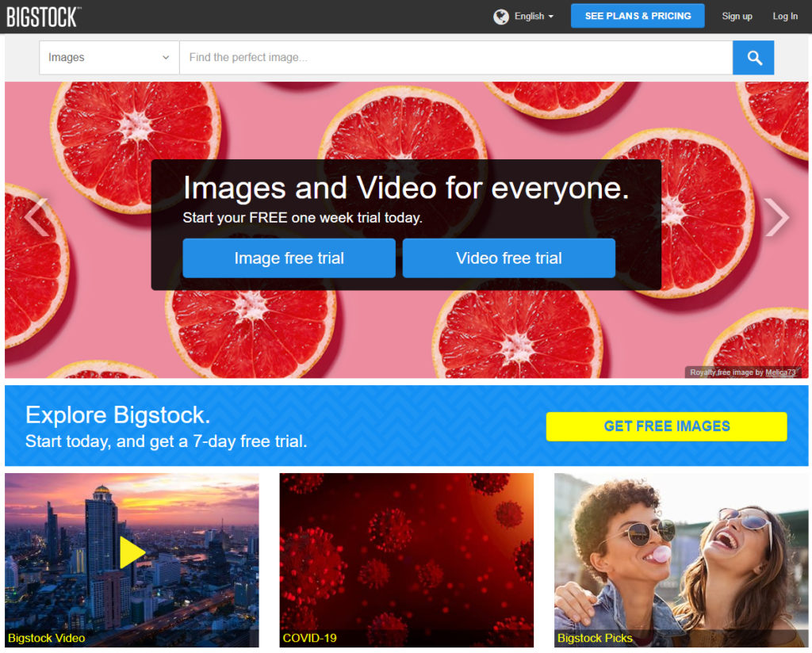Start the Video free trial
This screenshot has width=812, height=653.
click(508, 258)
